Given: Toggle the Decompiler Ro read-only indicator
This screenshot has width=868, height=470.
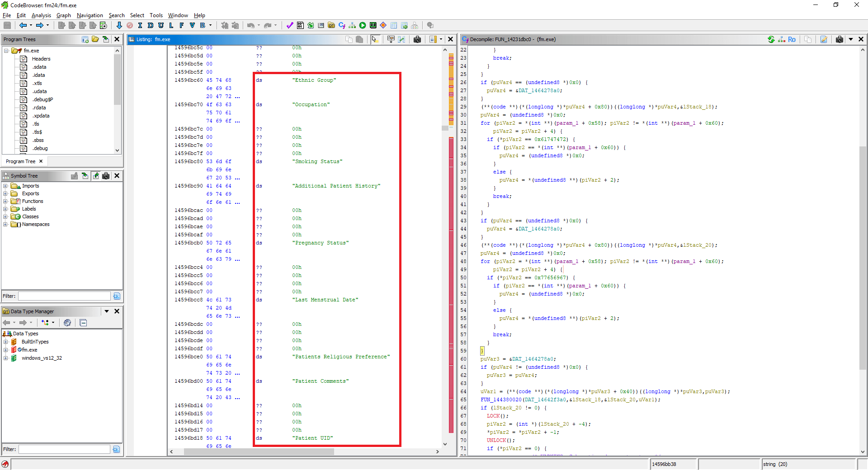Looking at the screenshot, I should point(792,39).
